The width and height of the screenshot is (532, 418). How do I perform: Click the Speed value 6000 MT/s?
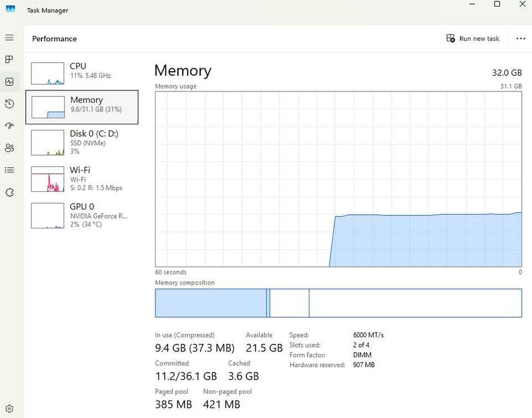tap(368, 335)
